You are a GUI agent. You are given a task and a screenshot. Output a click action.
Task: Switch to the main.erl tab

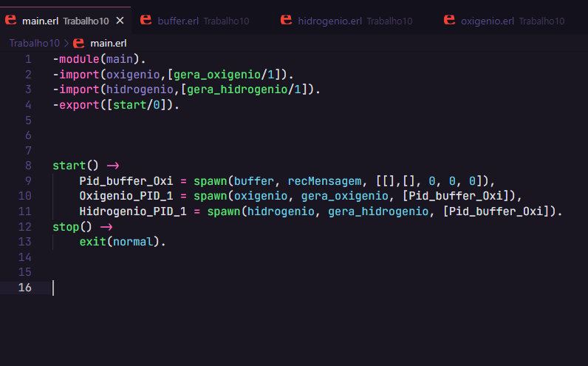point(65,21)
